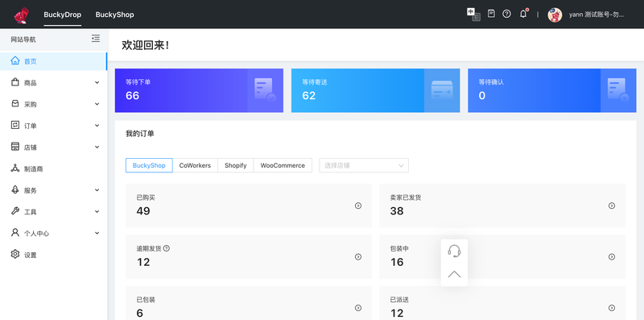Viewport: 644px width, 320px height.
Task: Click the 商品 bag icon
Action: pos(15,82)
